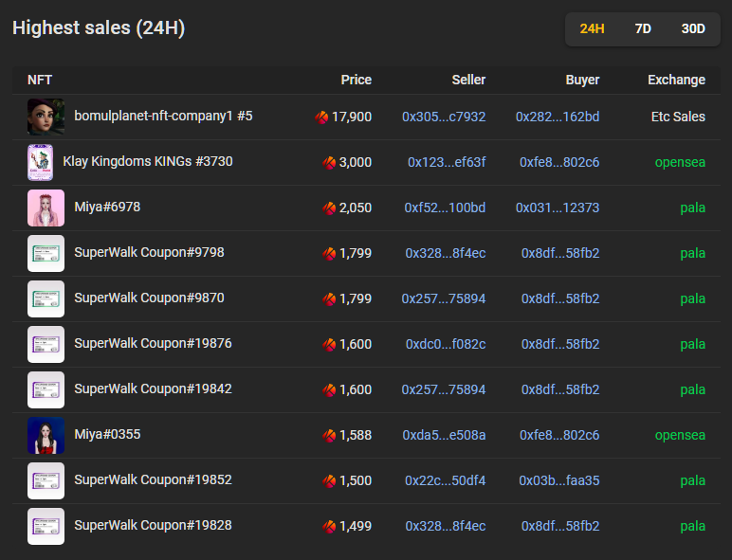Open the bomulplanet-nft-company1 #5 NFT name

point(163,116)
